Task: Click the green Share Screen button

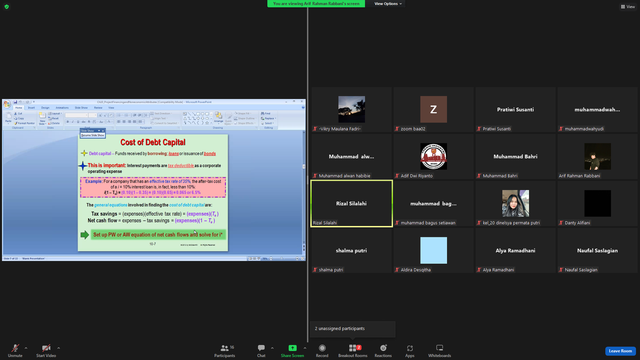Action: pos(292,350)
